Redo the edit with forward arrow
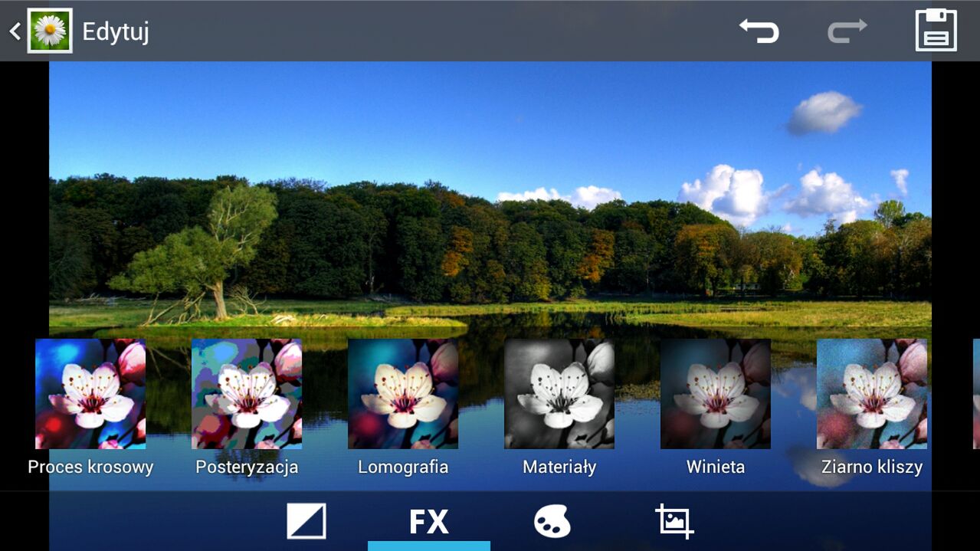Screen dimensions: 980x551 click(847, 31)
